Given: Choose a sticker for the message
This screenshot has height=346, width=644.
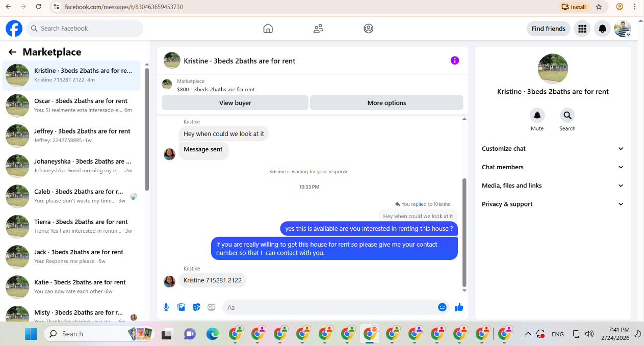Looking at the screenshot, I should point(196,307).
